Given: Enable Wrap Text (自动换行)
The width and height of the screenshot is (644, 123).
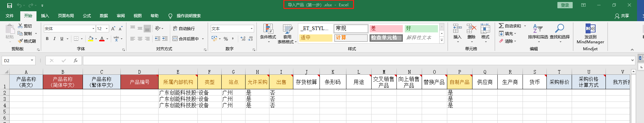Looking at the screenshot, I should point(184,28).
